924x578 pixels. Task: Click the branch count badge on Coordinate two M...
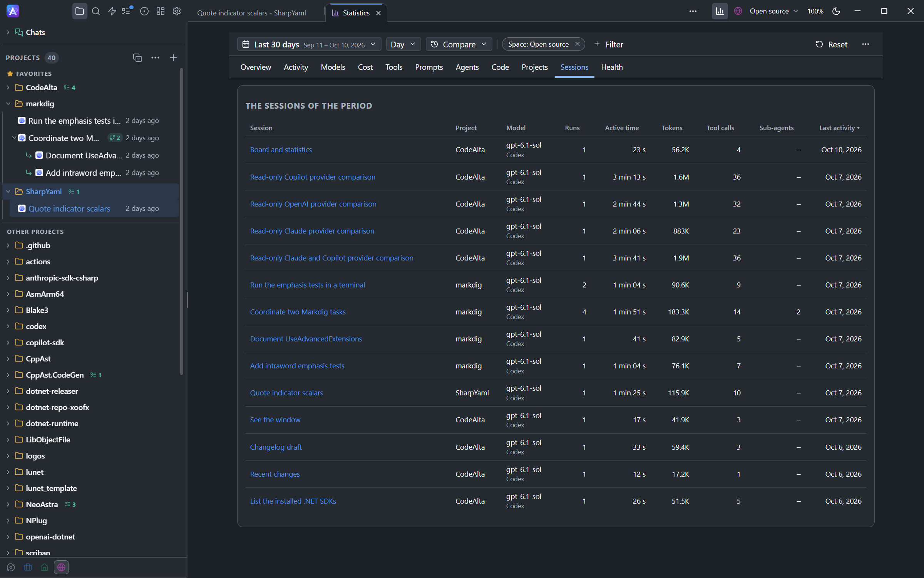tap(115, 138)
